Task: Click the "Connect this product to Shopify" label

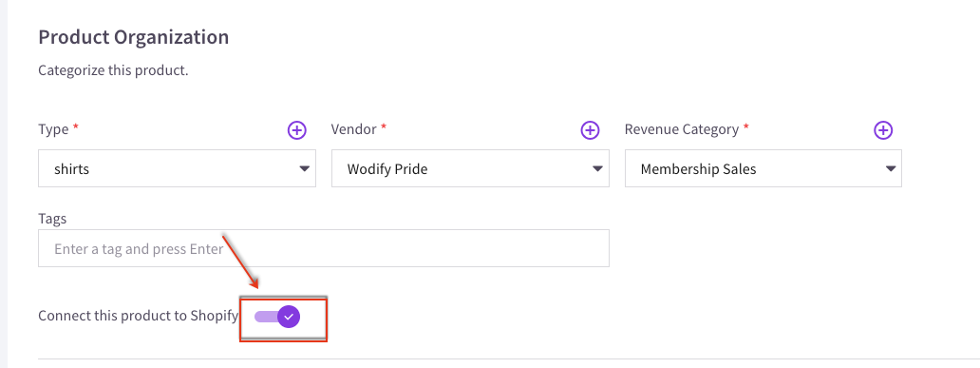Action: pyautogui.click(x=138, y=316)
